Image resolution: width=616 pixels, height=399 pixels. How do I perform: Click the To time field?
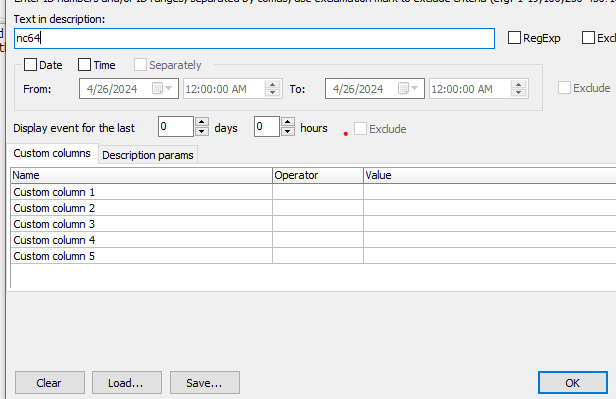[x=470, y=89]
